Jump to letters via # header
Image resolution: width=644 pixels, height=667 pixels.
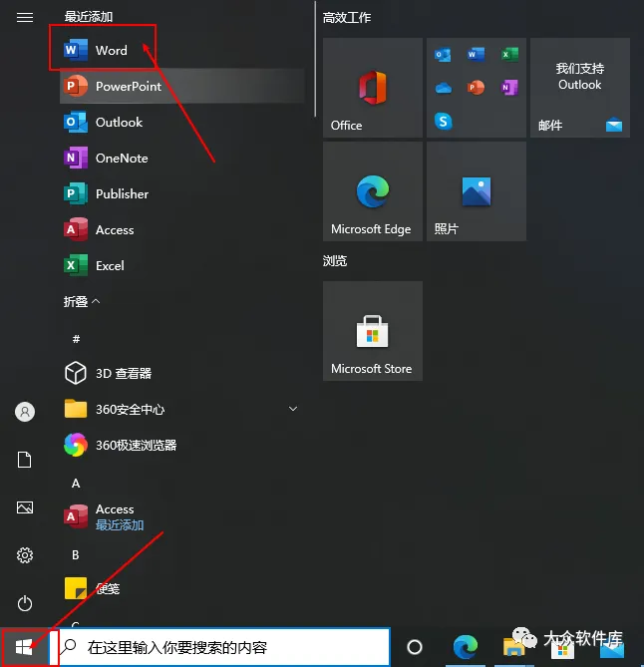[x=76, y=339]
